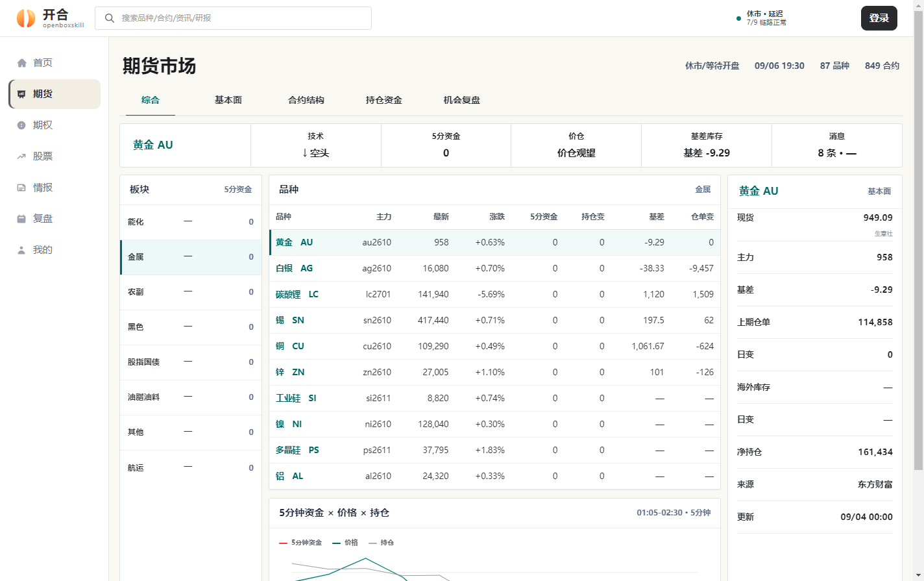
Task: Select the 股指国债 sector row
Action: pos(191,362)
